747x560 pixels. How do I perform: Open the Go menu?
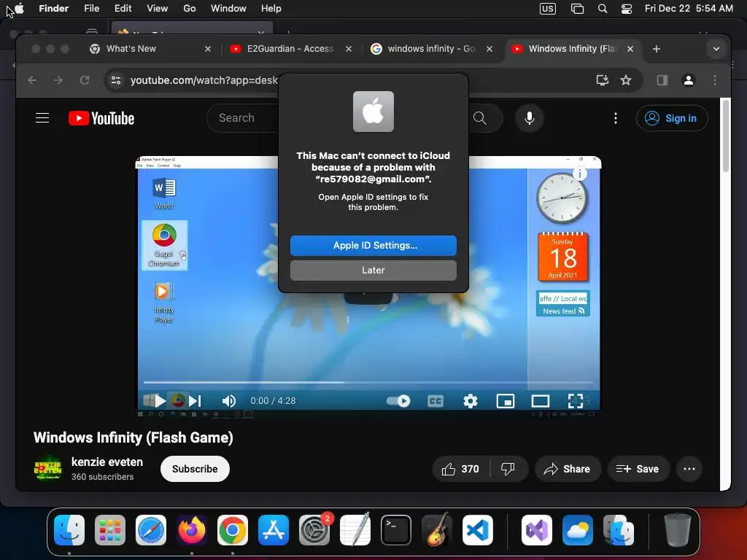click(x=190, y=8)
